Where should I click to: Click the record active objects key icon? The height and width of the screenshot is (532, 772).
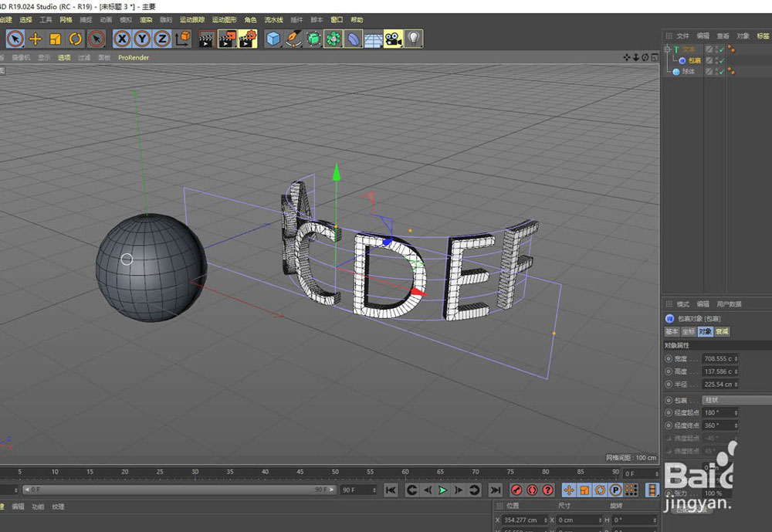(516, 490)
